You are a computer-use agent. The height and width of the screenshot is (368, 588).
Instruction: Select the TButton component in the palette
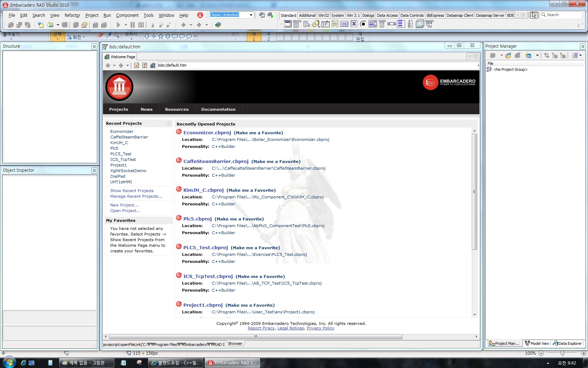[344, 24]
